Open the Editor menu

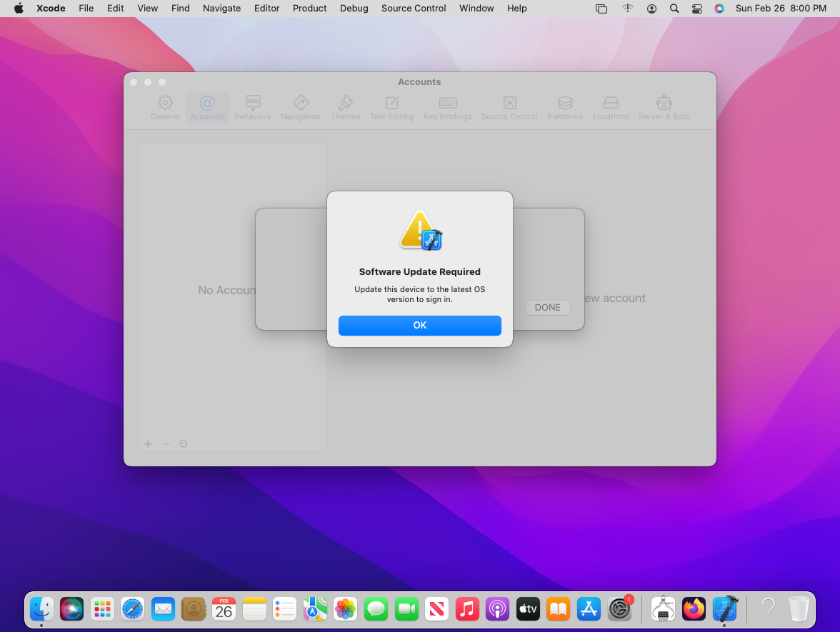[267, 9]
